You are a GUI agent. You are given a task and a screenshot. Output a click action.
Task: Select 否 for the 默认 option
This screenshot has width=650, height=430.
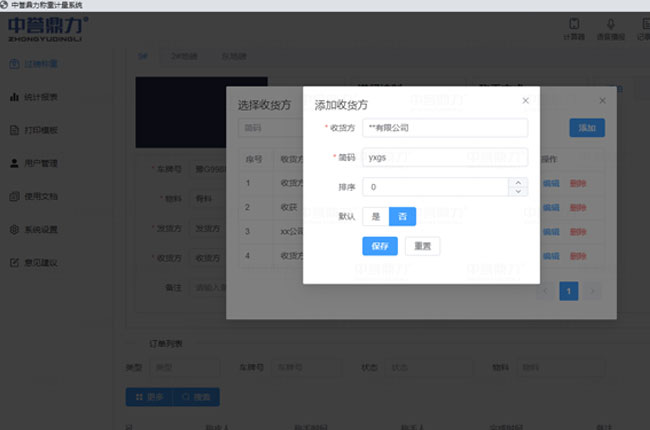pos(402,216)
